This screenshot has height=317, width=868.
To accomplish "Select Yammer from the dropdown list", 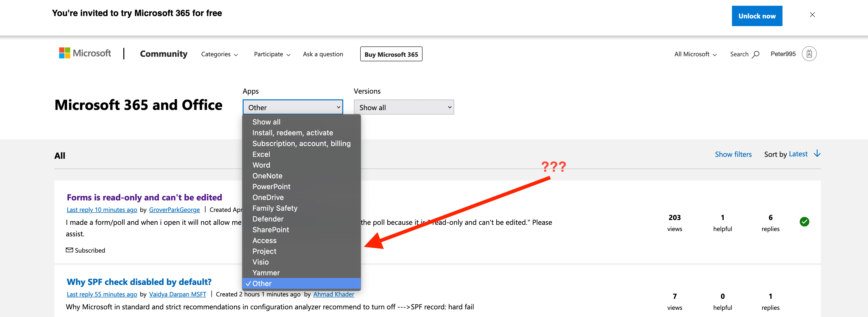I will 266,273.
